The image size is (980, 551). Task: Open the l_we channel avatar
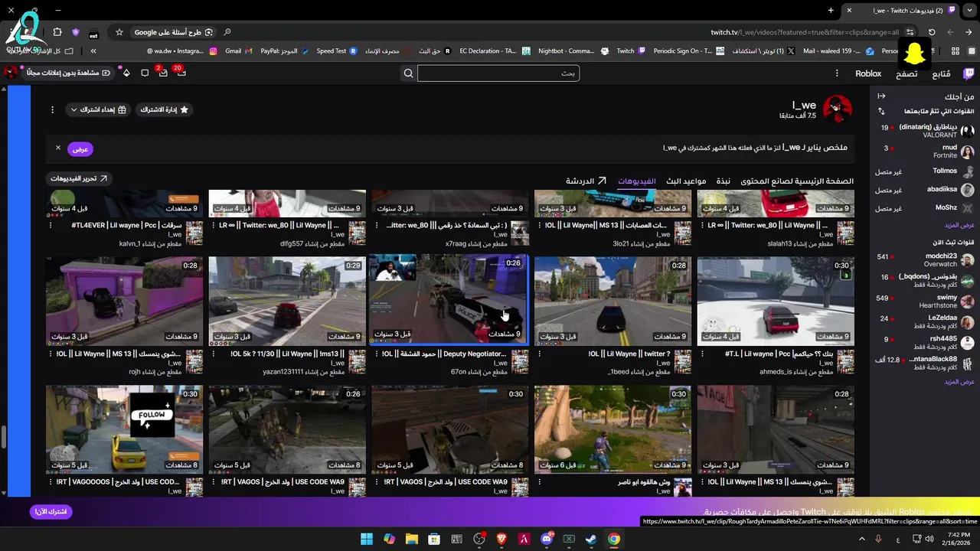pyautogui.click(x=837, y=109)
